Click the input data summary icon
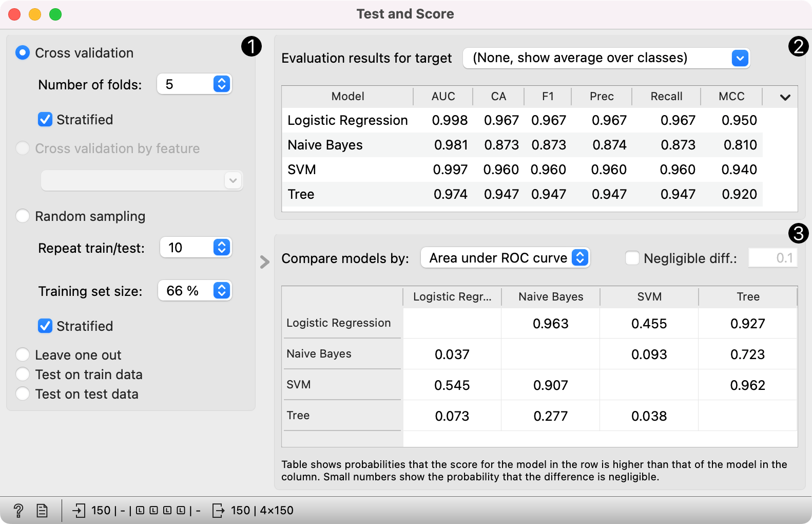 [79, 510]
